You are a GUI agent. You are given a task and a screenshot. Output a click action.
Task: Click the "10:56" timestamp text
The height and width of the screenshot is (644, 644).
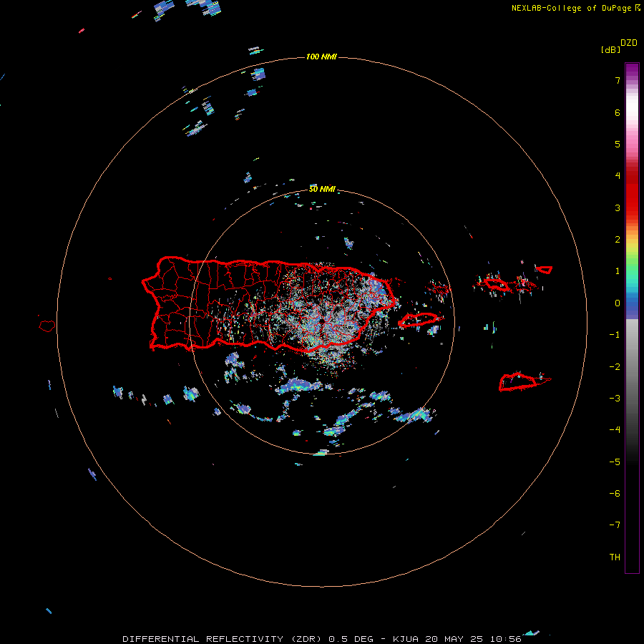coord(507,639)
